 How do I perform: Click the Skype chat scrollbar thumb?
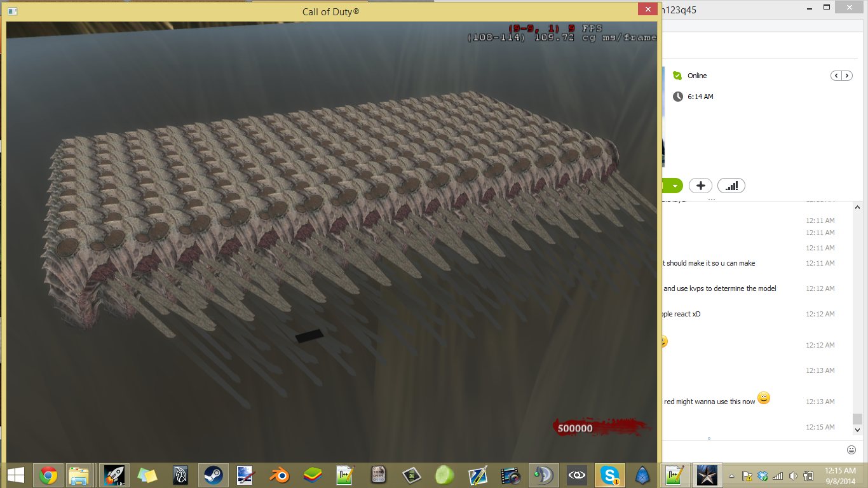point(857,419)
